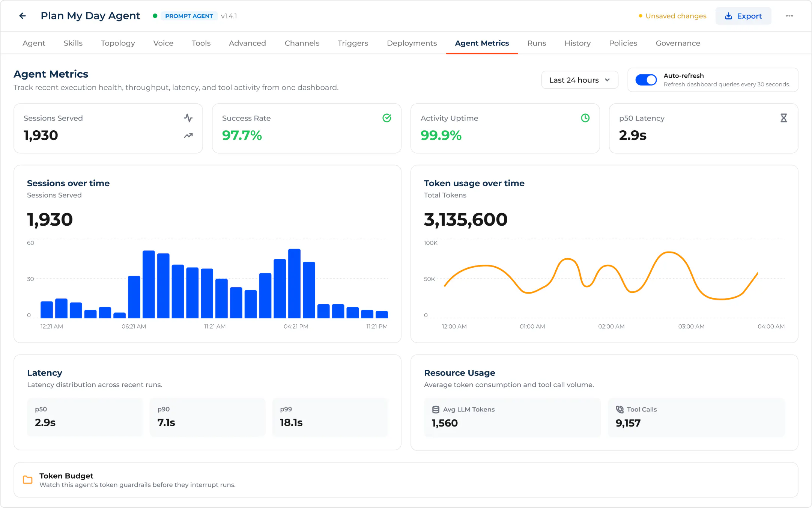Screen dimensions: 812x508
Task: Select the Agent Metrics tab
Action: tap(482, 43)
